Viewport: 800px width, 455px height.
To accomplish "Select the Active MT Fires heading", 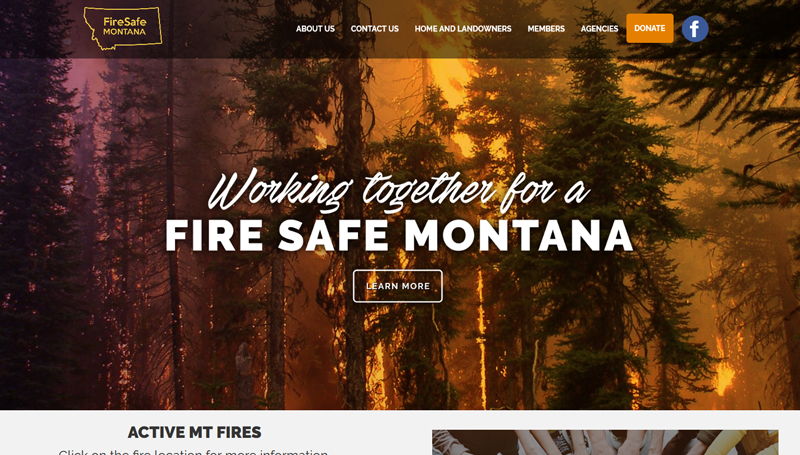I will (194, 432).
